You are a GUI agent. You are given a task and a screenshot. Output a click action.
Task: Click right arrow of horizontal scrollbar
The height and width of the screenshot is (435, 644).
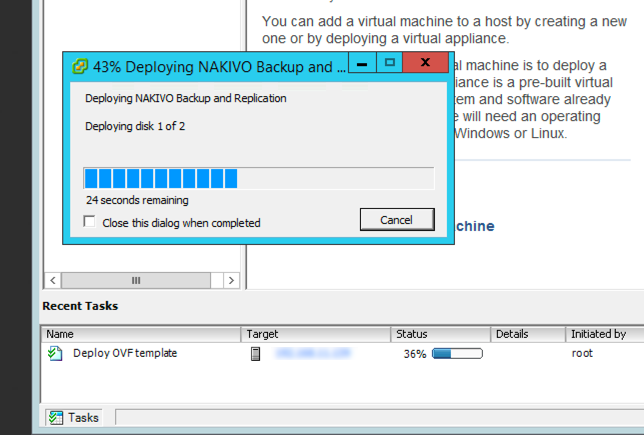click(231, 281)
